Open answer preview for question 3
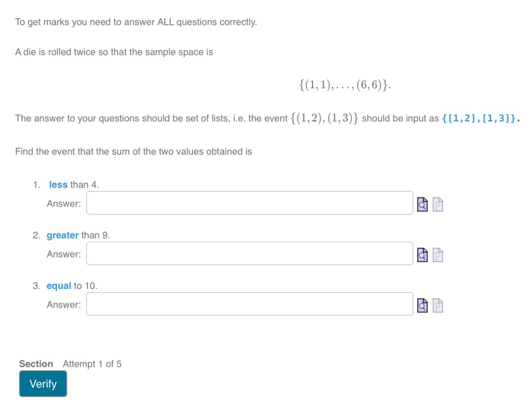 (x=423, y=304)
